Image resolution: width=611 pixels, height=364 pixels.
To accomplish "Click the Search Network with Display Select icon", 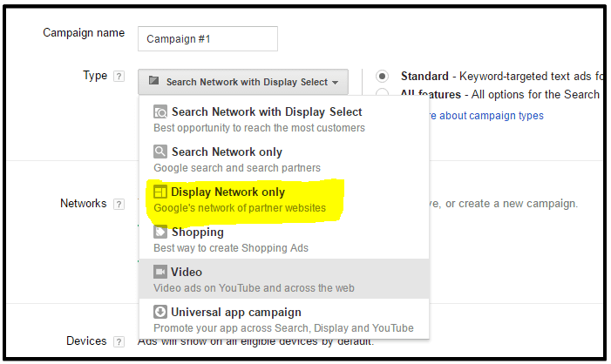I will pyautogui.click(x=160, y=111).
